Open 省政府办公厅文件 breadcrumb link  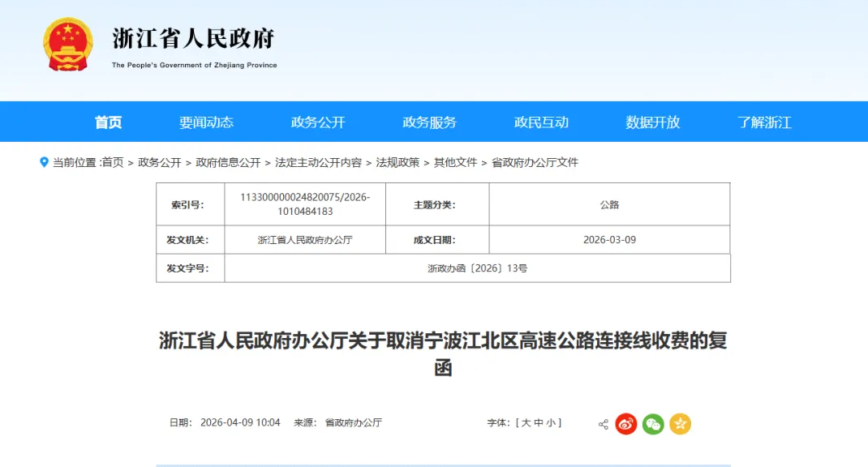535,162
